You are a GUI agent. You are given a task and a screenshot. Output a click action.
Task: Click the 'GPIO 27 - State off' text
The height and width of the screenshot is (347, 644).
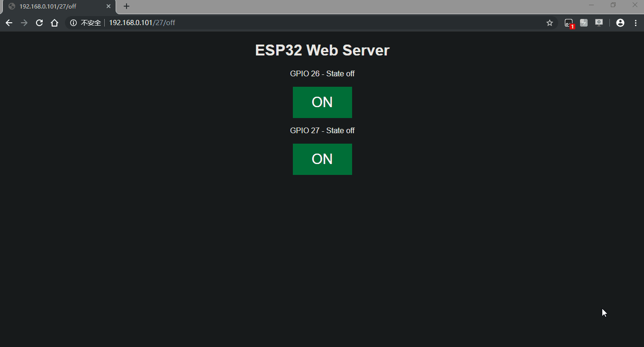(322, 131)
